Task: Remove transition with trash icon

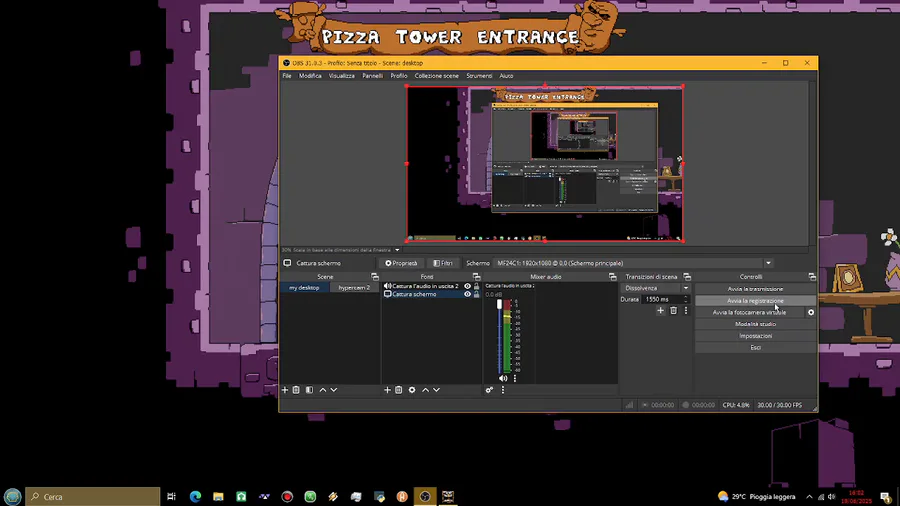Action: pyautogui.click(x=673, y=310)
